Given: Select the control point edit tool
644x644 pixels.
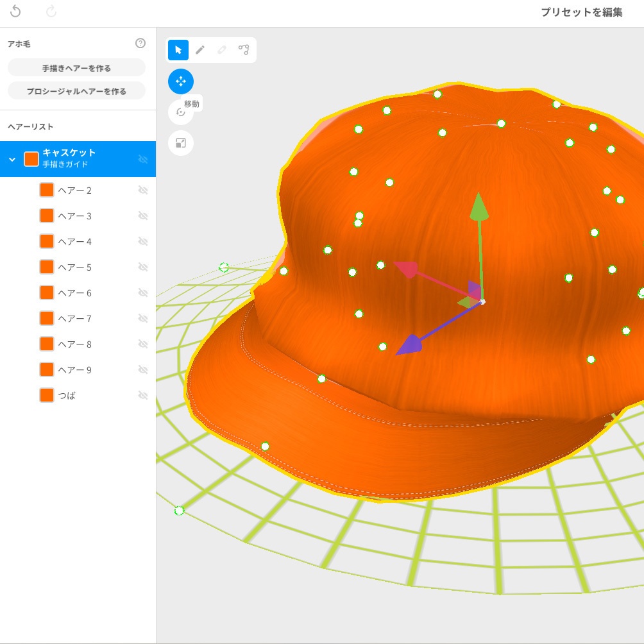Looking at the screenshot, I should (244, 50).
